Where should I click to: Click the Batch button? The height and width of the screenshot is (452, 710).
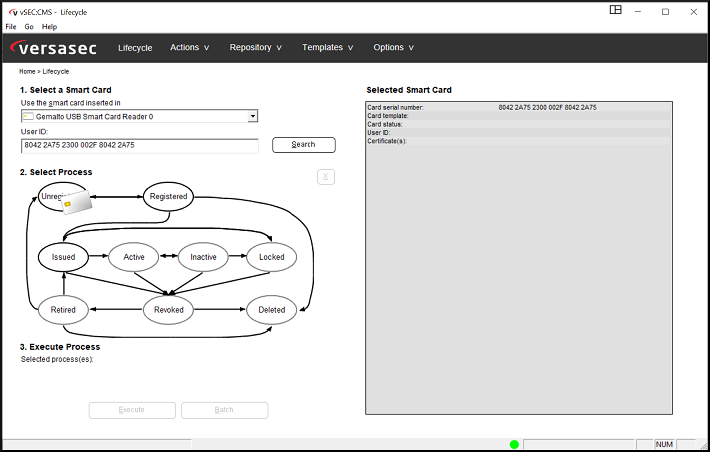(224, 410)
